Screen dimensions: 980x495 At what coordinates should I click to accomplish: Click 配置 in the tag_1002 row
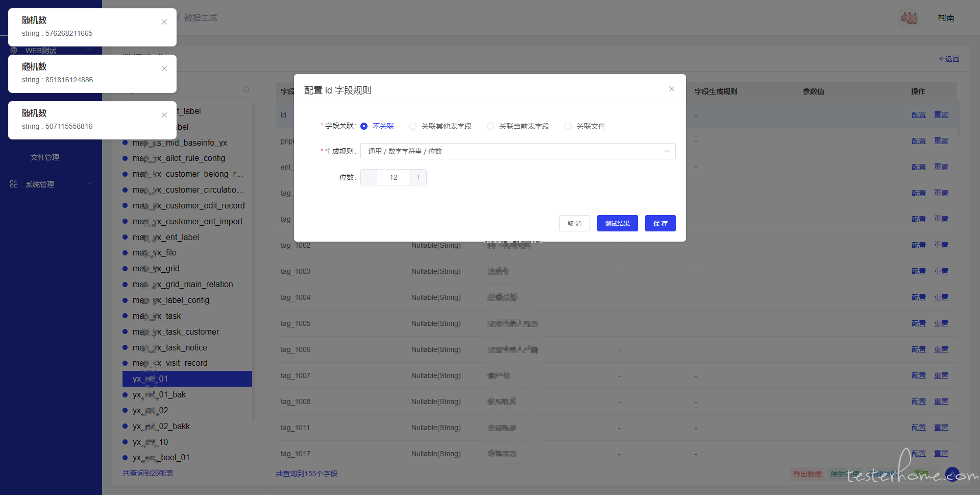coord(919,245)
